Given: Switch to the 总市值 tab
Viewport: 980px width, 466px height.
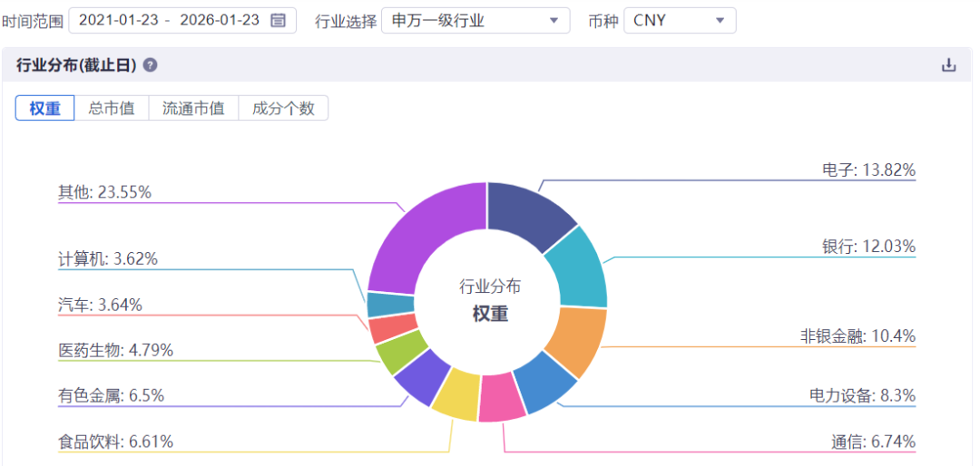Looking at the screenshot, I should [x=112, y=108].
